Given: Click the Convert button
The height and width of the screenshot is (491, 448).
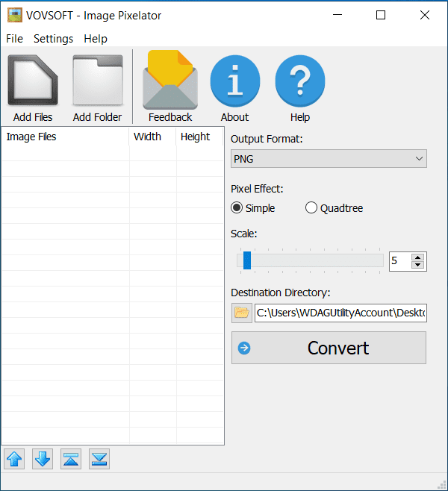Looking at the screenshot, I should (329, 348).
